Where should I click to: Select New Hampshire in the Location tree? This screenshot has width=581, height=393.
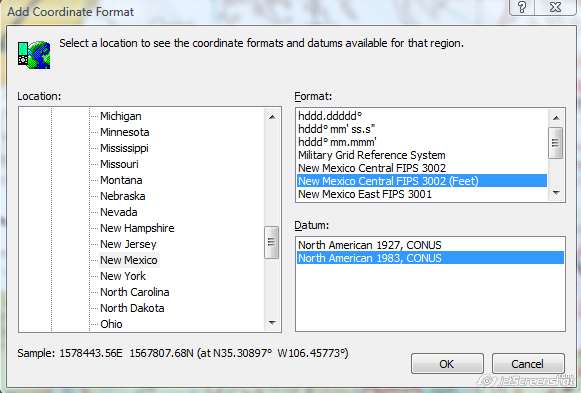[x=137, y=228]
